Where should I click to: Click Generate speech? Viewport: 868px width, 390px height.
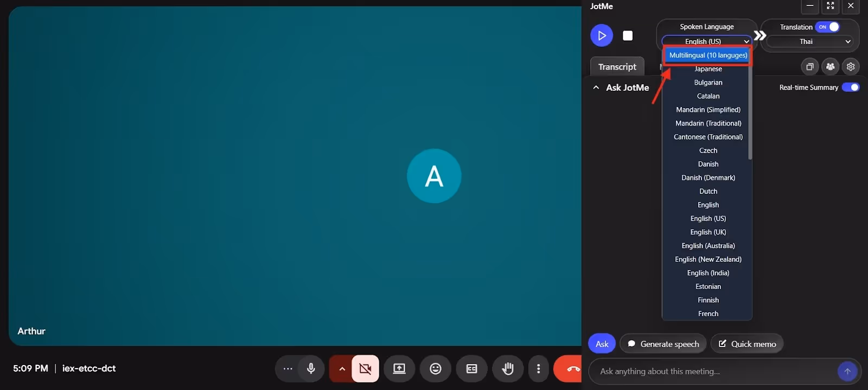pos(663,344)
